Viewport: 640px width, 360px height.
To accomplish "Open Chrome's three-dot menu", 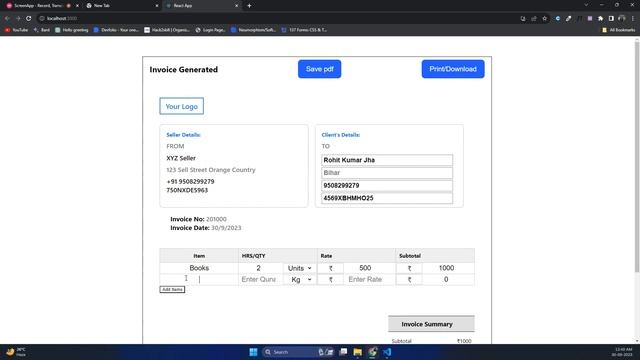I will 633,18.
